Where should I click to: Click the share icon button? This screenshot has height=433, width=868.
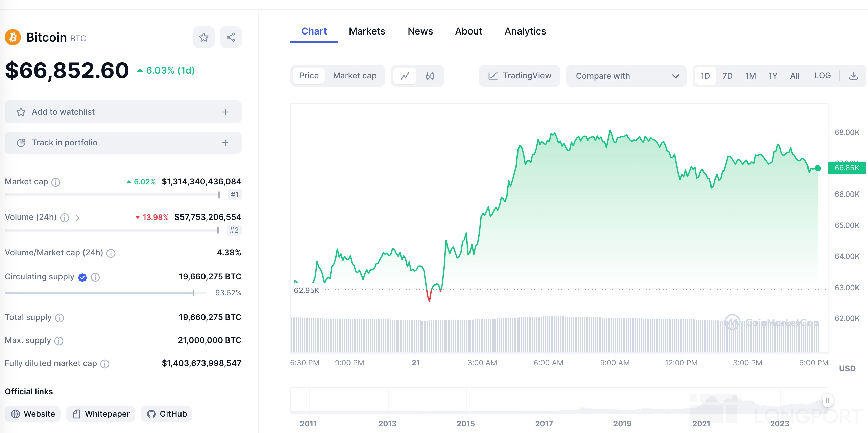[x=231, y=37]
